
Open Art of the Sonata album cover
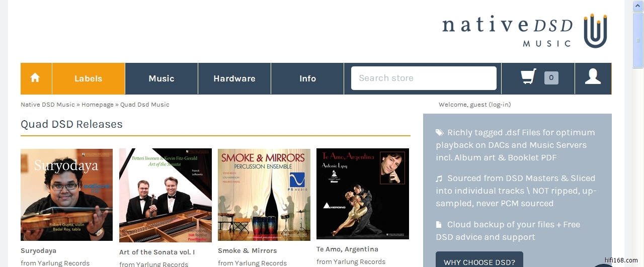166,195
